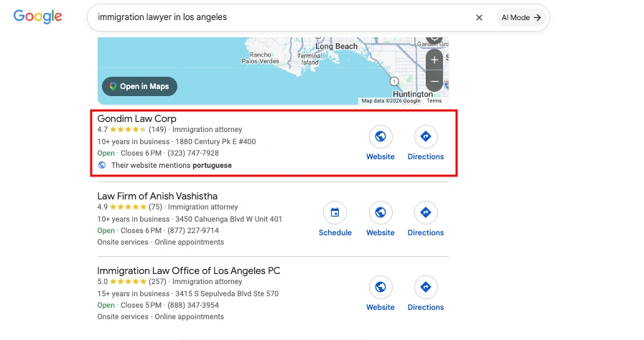Click the globe icon next to website mentions portuguese
Viewport: 644px width, 340px height.
(102, 165)
